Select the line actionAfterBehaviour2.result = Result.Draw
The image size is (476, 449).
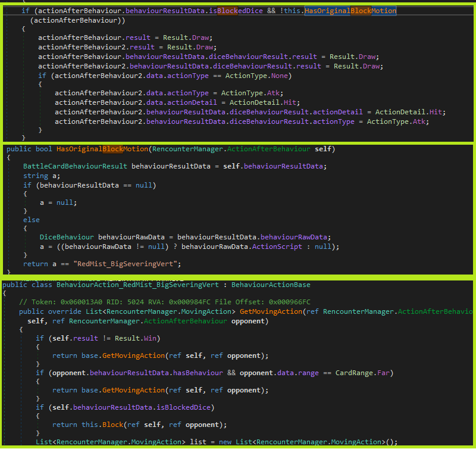click(127, 48)
